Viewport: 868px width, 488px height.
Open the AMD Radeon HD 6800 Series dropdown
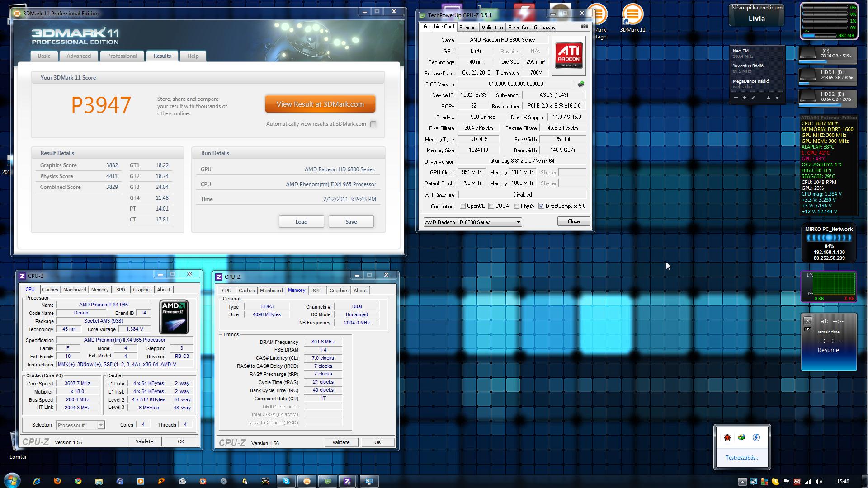518,222
